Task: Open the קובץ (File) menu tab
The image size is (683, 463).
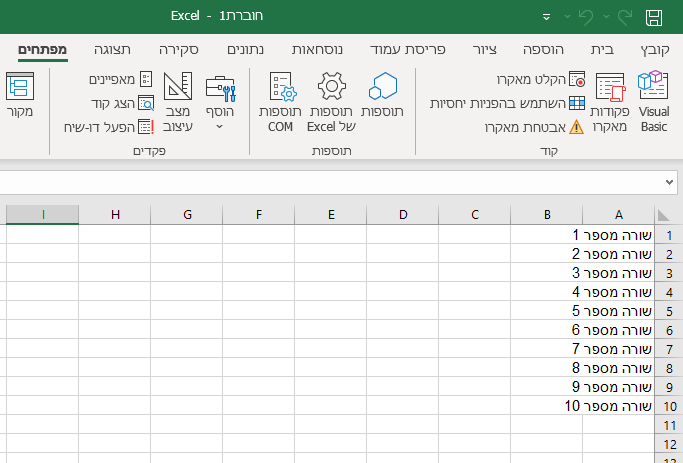Action: coord(654,49)
